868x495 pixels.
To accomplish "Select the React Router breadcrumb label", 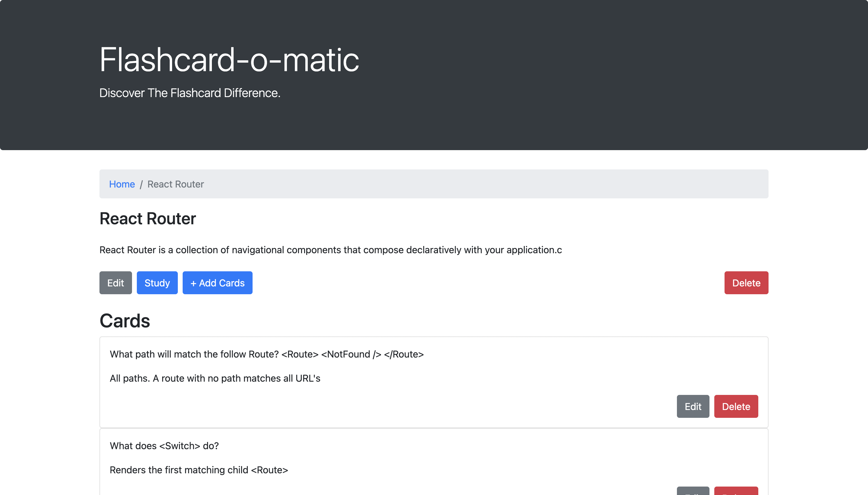I will pyautogui.click(x=175, y=184).
